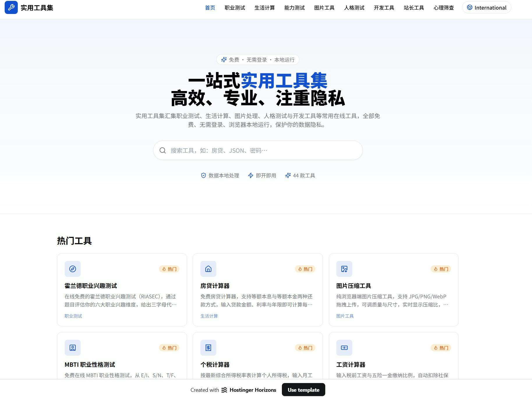Viewport: 532px width, 397px height.
Task: Click the 职业测试 category tag on card
Action: [x=73, y=316]
